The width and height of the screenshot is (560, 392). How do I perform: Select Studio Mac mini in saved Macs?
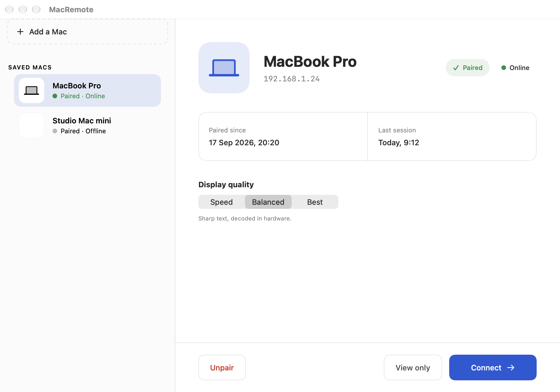(87, 125)
